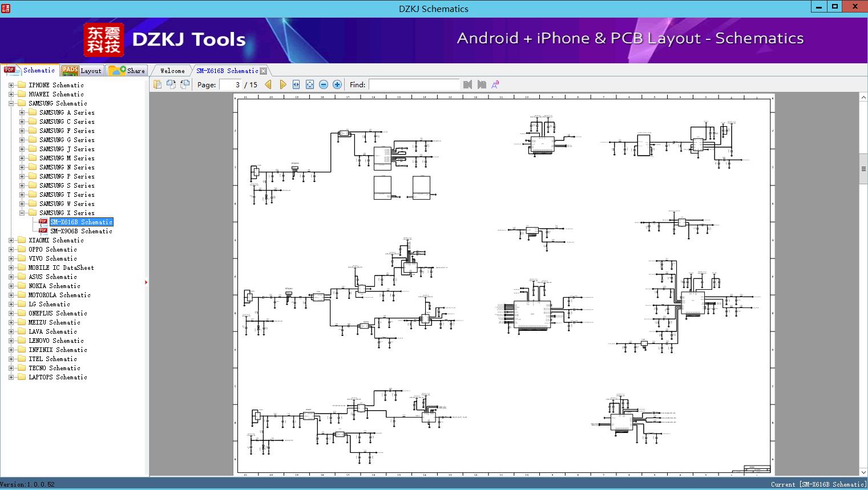Click the folder icon beside IPHONE Schematic
The width and height of the screenshot is (868, 490).
click(x=22, y=85)
